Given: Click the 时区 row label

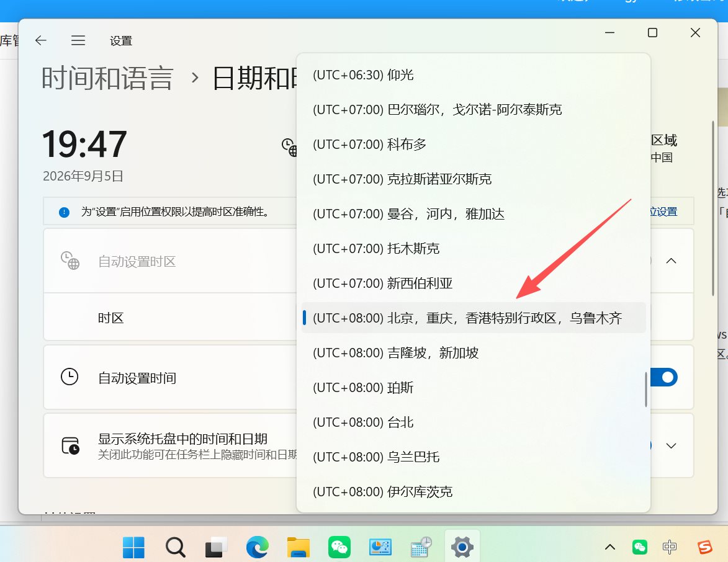Looking at the screenshot, I should coord(110,318).
